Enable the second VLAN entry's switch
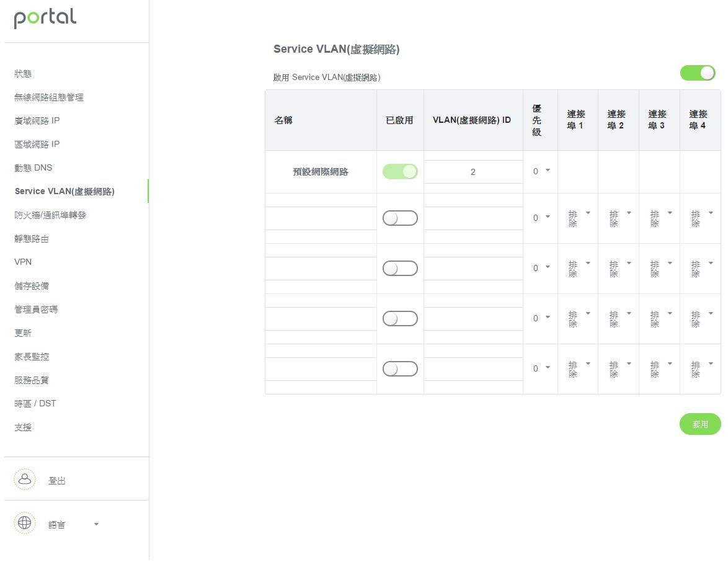The height and width of the screenshot is (562, 728). [x=400, y=218]
